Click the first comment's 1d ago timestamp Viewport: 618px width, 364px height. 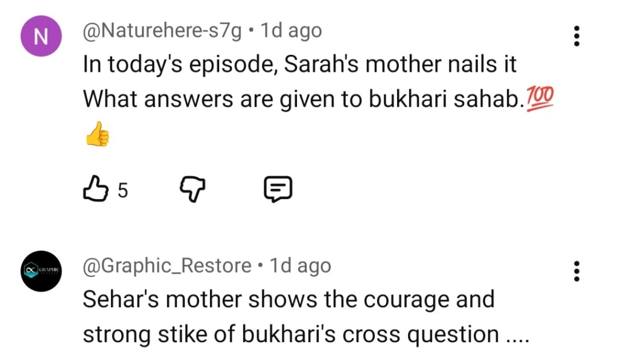(291, 30)
